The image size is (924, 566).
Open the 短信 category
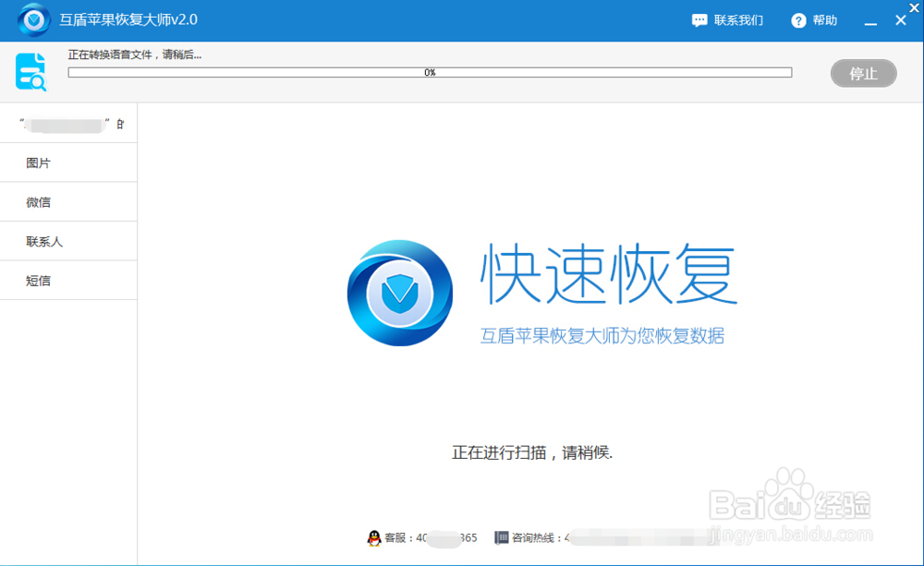click(x=69, y=281)
